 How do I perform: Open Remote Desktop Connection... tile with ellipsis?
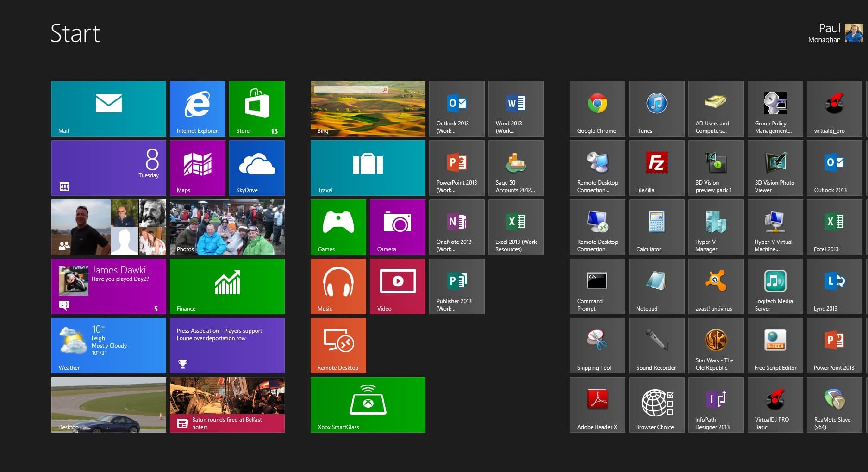[598, 168]
